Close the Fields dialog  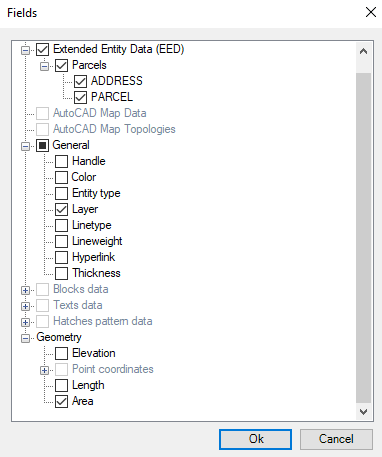pyautogui.click(x=371, y=12)
